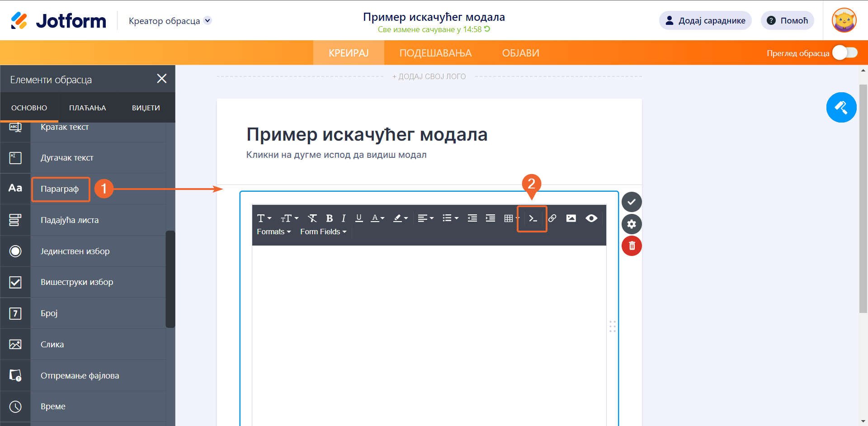The height and width of the screenshot is (426, 868).
Task: Expand the Formats dropdown
Action: coord(274,232)
